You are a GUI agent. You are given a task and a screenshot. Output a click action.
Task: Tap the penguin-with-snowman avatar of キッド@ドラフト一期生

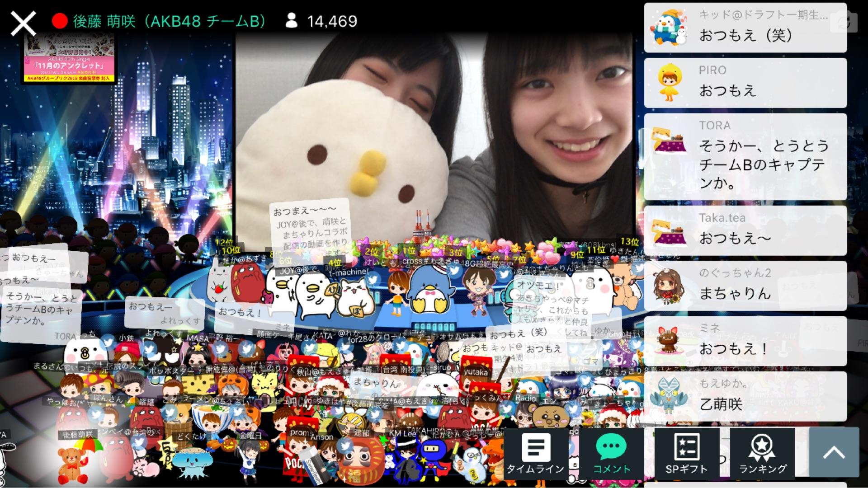[x=668, y=28]
